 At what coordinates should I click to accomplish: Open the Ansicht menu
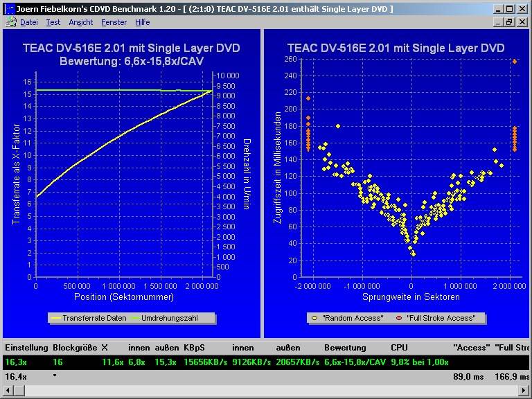(x=81, y=22)
